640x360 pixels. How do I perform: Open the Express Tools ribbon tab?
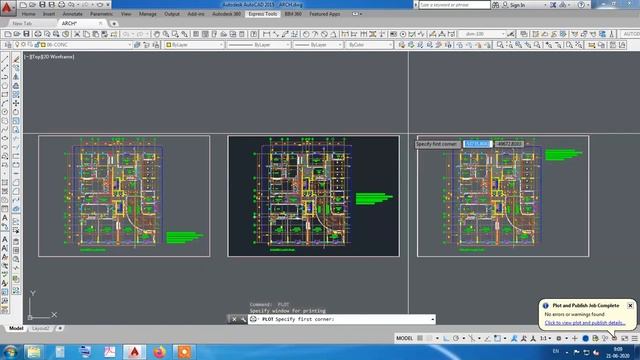[x=262, y=14]
